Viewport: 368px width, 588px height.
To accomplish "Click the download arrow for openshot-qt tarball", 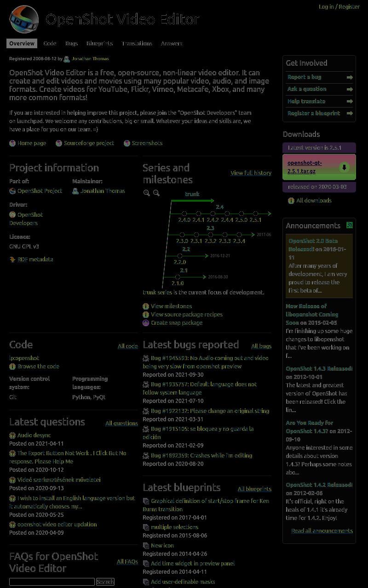I will tap(344, 167).
